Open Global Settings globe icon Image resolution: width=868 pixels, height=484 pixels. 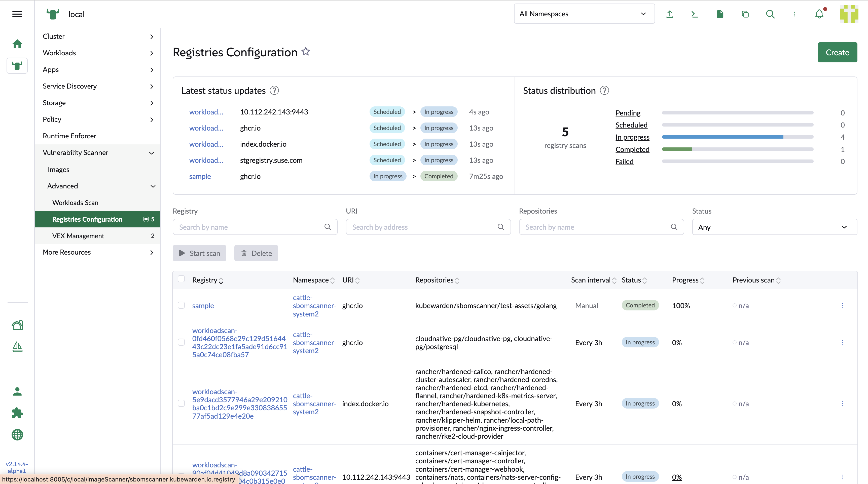point(17,434)
